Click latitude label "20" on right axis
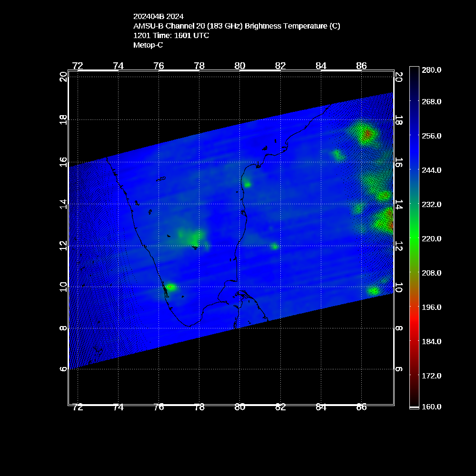 (399, 77)
